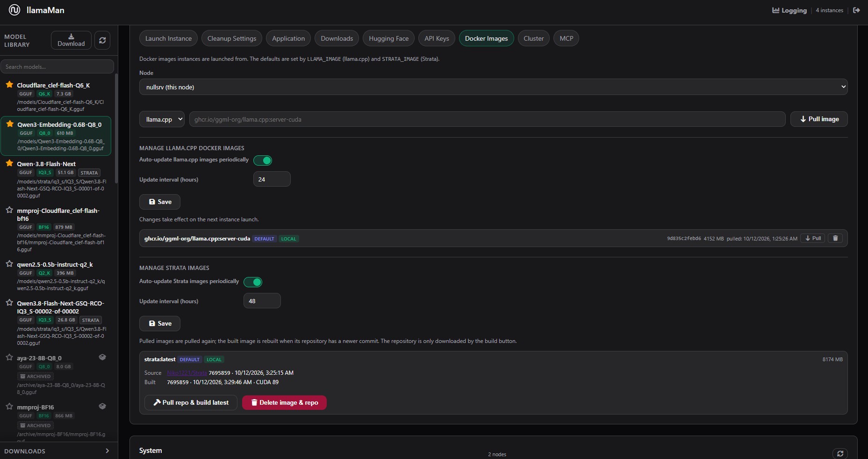Delete the llama.cpp server-cuda image
This screenshot has width=868, height=459.
pos(835,238)
